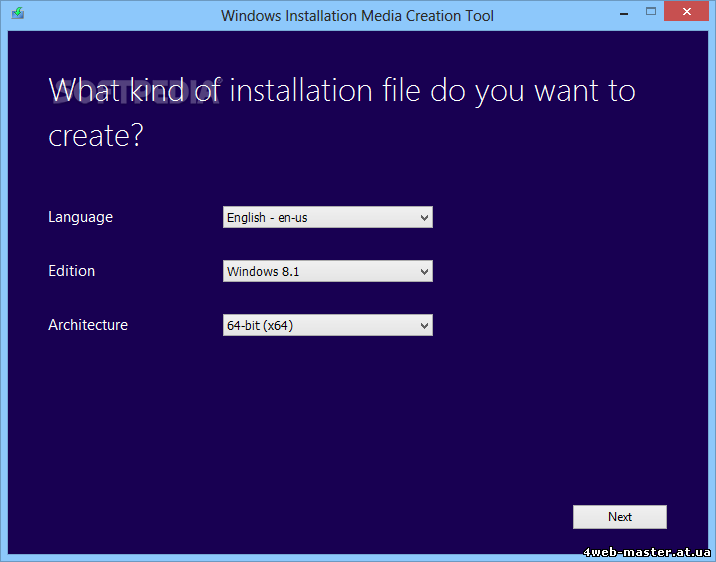Maximize the Media Creation Tool window
The width and height of the screenshot is (716, 562).
tap(651, 11)
